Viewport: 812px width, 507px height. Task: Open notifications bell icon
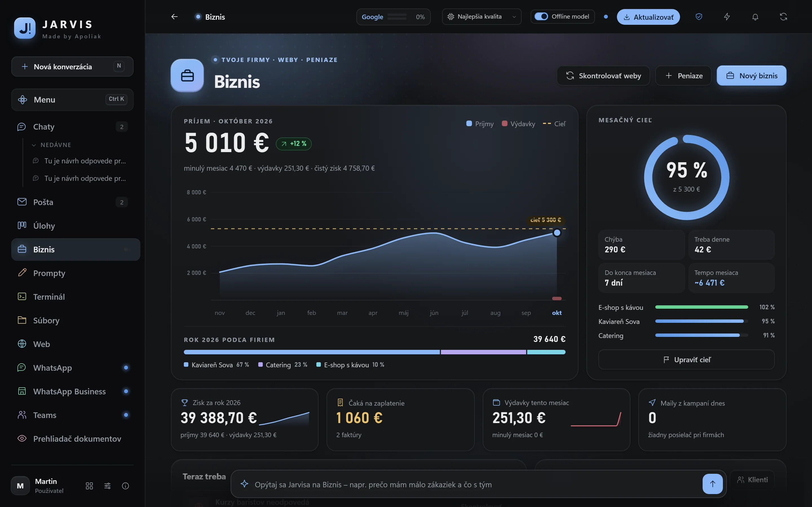pyautogui.click(x=755, y=17)
